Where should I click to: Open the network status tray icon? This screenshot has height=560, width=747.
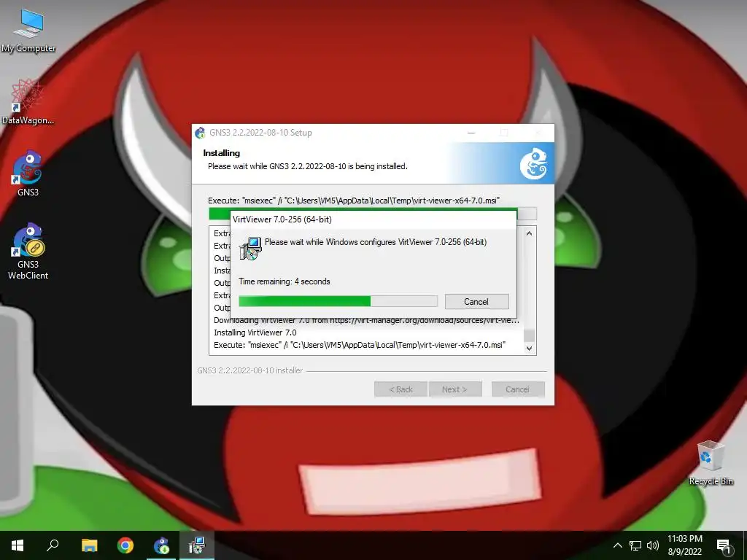point(635,545)
